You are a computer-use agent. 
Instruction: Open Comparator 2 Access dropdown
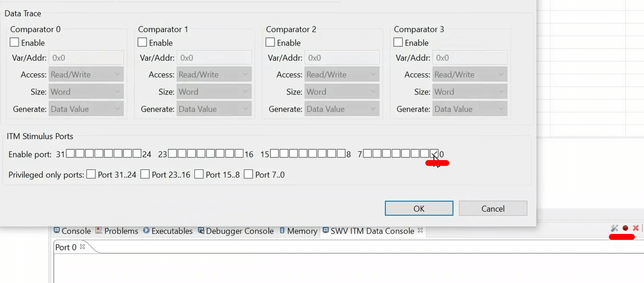(x=342, y=74)
